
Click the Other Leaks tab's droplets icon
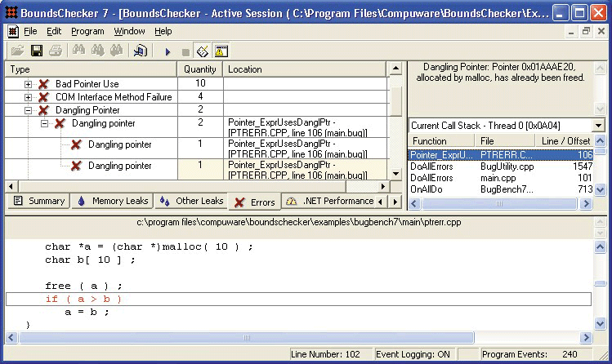point(165,201)
